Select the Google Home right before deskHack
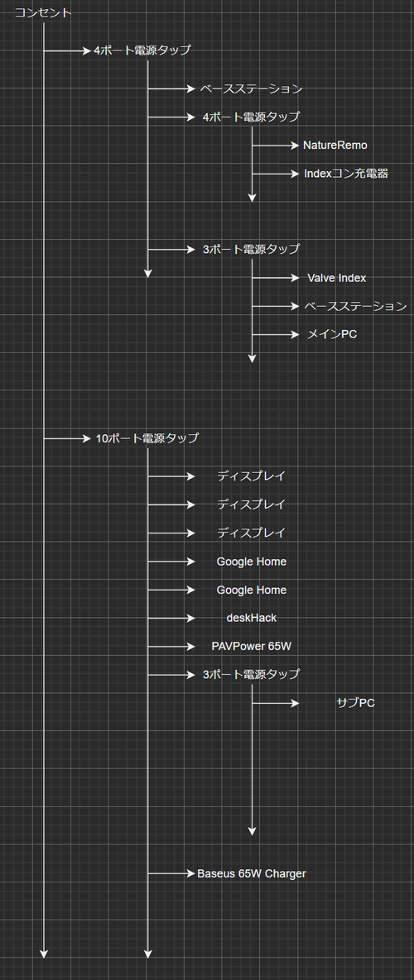The width and height of the screenshot is (414, 980). 252,590
